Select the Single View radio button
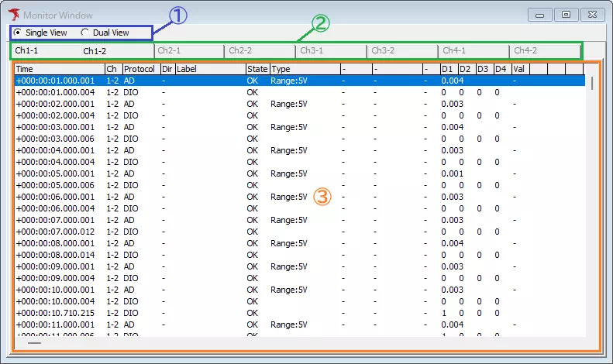Viewport: 613px width, 364px height. [x=19, y=33]
